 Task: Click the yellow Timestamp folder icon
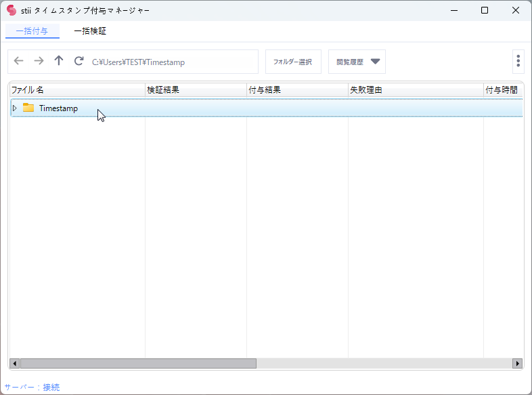click(x=28, y=108)
